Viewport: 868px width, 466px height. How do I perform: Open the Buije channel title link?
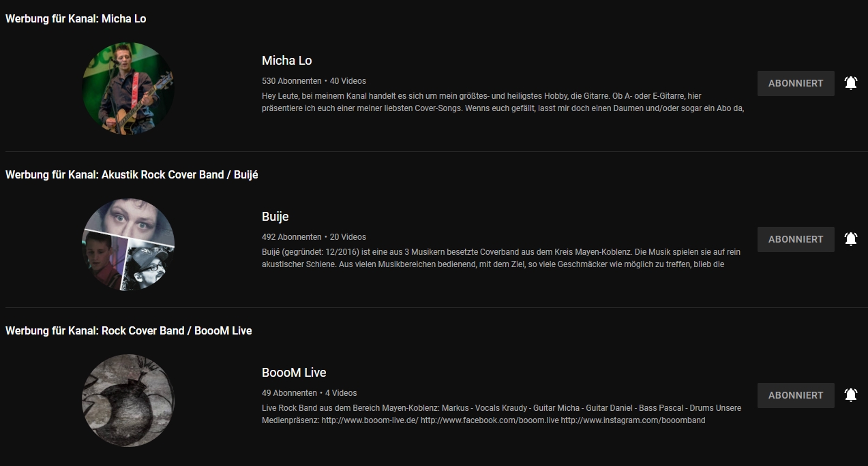[x=275, y=217]
